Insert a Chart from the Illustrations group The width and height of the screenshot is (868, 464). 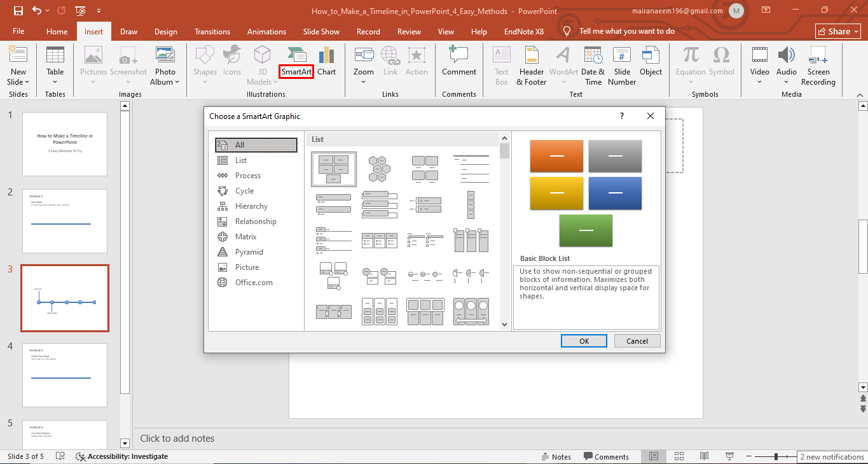pyautogui.click(x=327, y=62)
